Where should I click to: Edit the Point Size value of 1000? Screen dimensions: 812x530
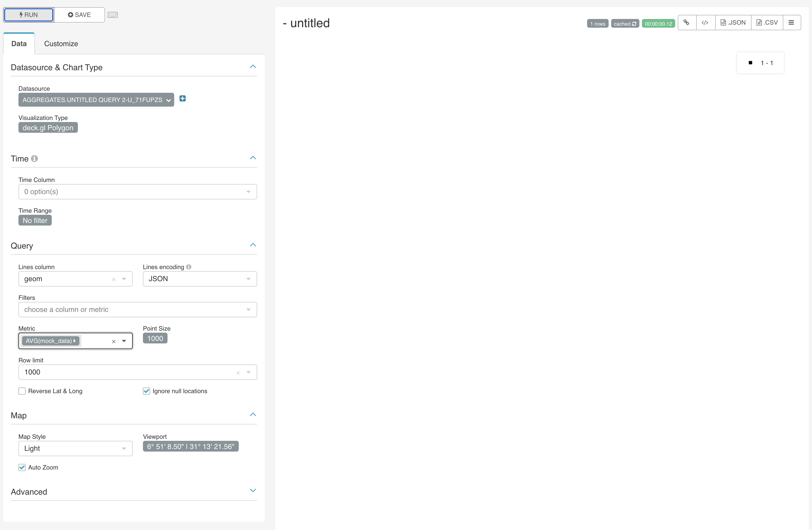[x=155, y=338]
